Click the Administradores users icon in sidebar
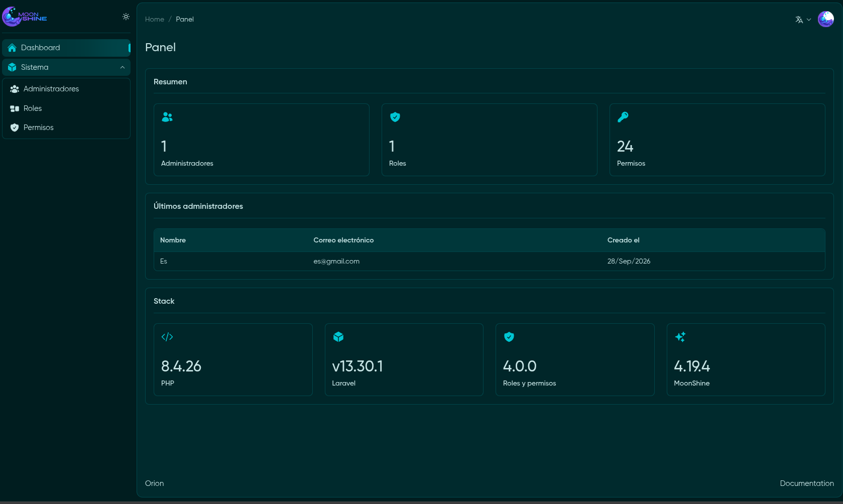Screen dimensions: 843x504 tap(15, 89)
